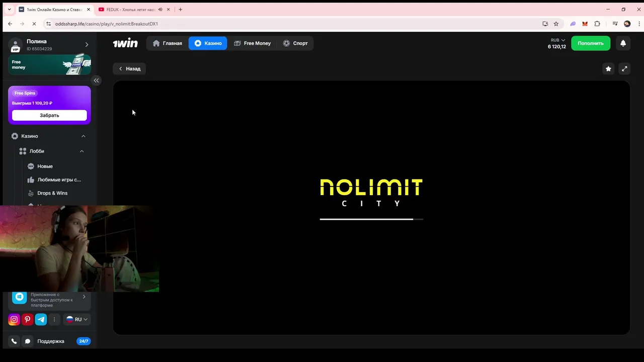Open the tab search dropdown arrow
The width and height of the screenshot is (644, 362).
[9, 10]
